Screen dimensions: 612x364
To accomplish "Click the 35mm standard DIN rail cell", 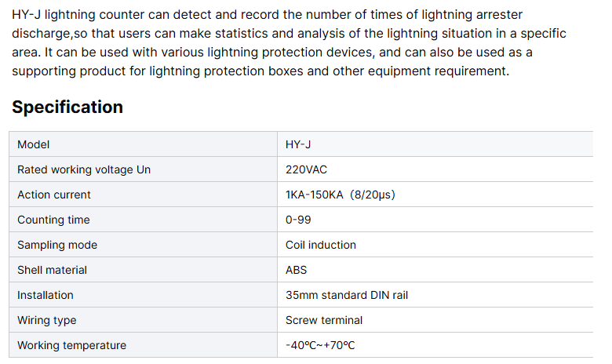I will point(347,295).
